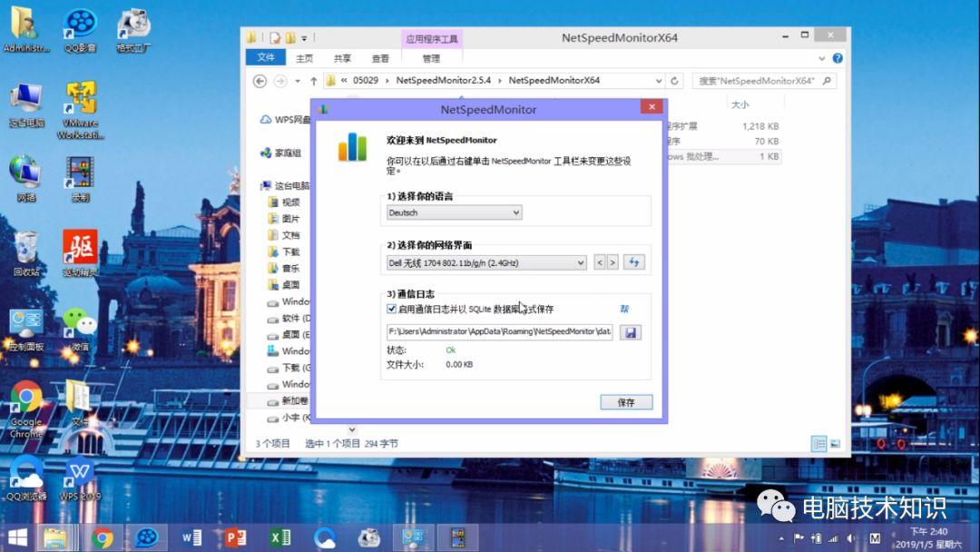
Task: Expand address bar history dropdown
Action: 658,81
